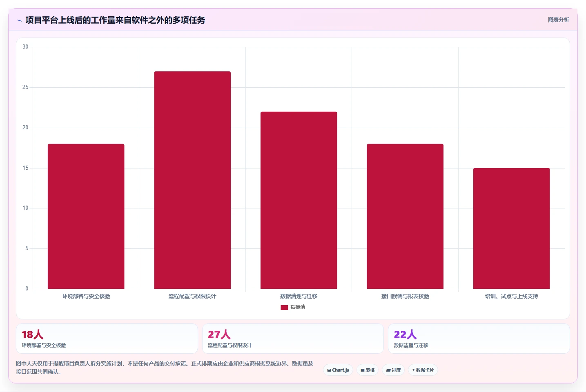Click the x-axis label 接口联调与报表校验
The image size is (586, 392).
click(x=405, y=296)
